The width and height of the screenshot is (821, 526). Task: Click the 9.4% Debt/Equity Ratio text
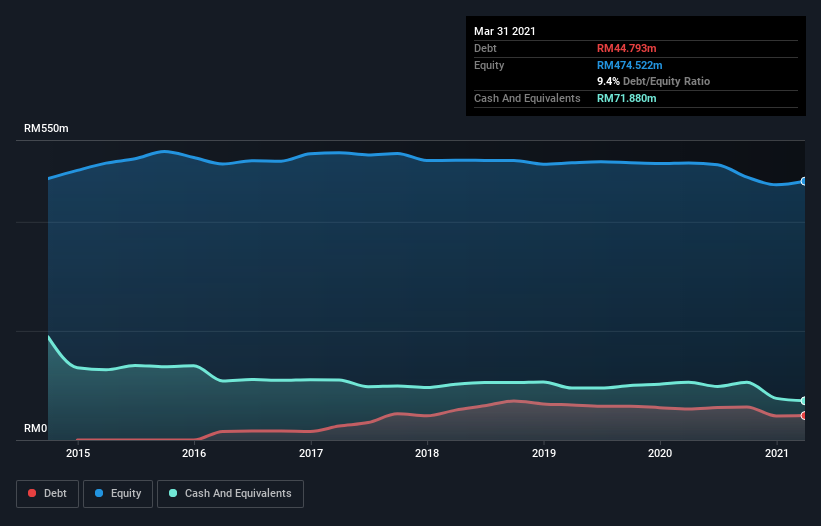click(x=653, y=82)
